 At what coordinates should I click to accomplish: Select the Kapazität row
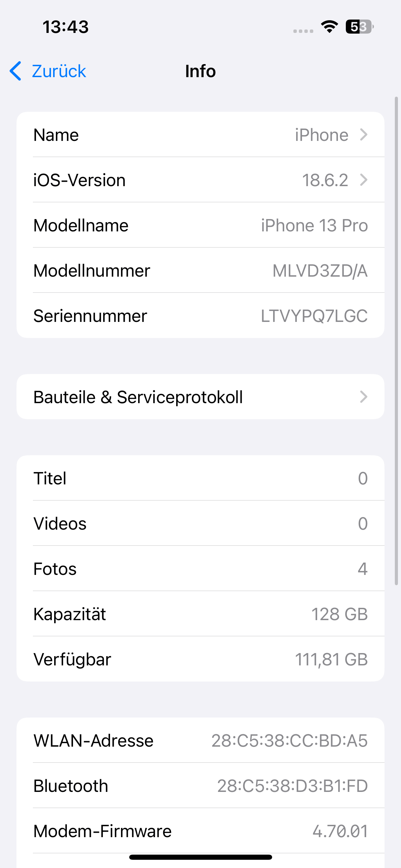200,614
